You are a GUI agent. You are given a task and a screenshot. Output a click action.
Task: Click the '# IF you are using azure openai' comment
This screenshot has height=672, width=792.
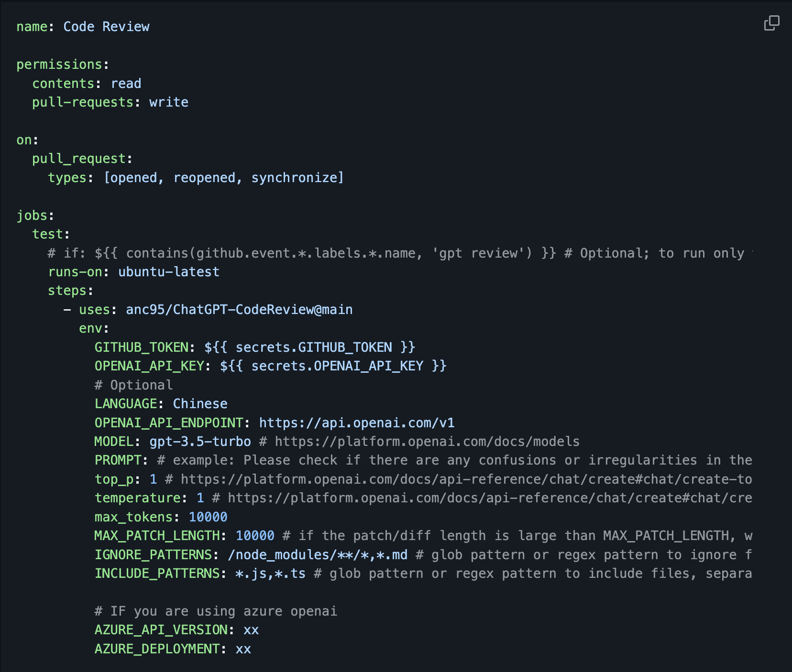pos(216,611)
